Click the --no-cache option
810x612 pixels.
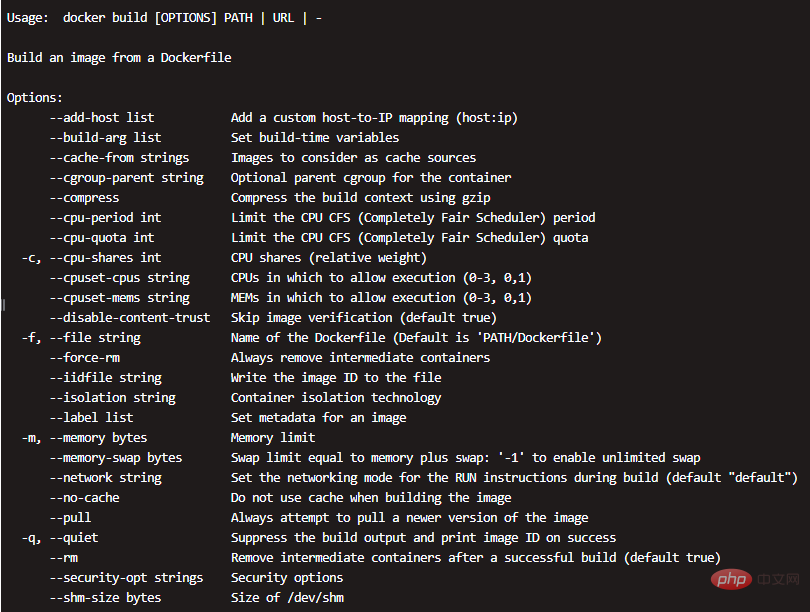tap(84, 498)
